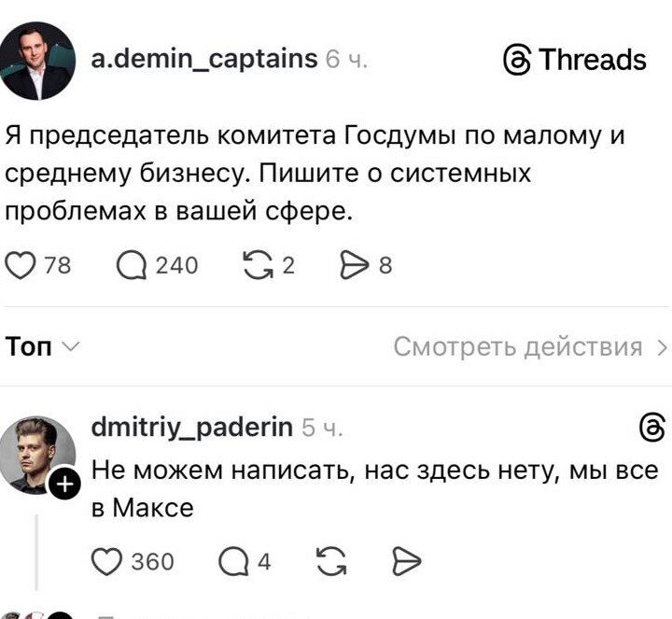Open replies on the main post

131,266
